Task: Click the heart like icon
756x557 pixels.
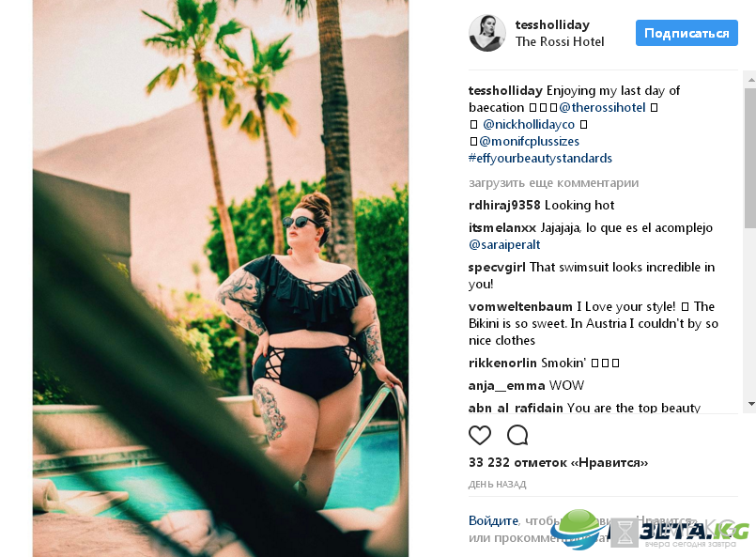Action: [x=480, y=436]
